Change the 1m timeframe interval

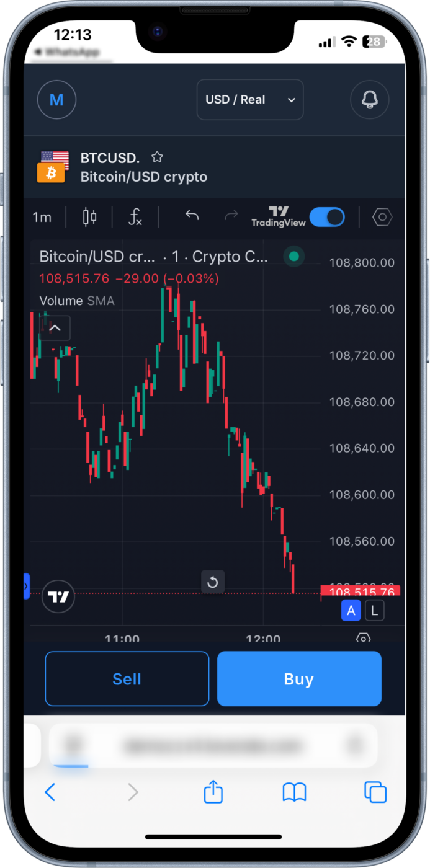pyautogui.click(x=42, y=217)
